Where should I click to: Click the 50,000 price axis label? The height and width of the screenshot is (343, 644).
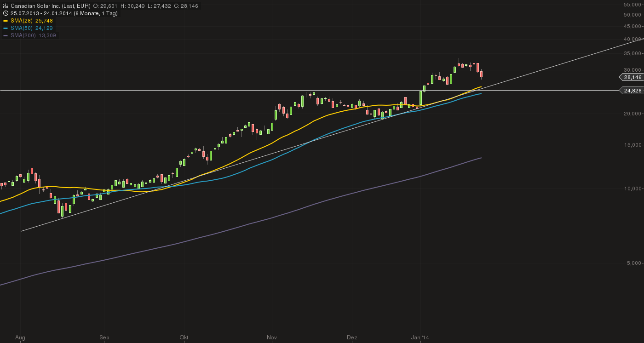633,15
